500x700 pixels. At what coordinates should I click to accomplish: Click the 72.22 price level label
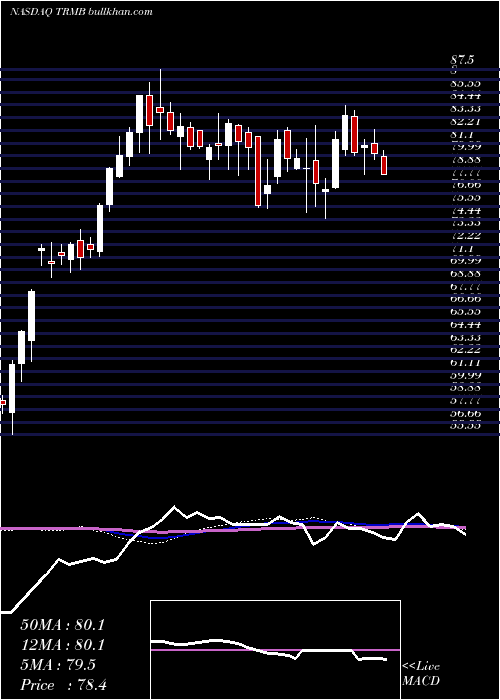[465, 235]
